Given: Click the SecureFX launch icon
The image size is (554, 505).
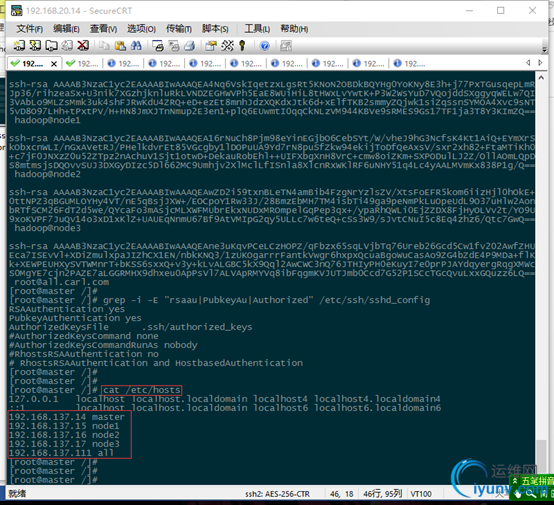Looking at the screenshot, I should click(x=285, y=46).
